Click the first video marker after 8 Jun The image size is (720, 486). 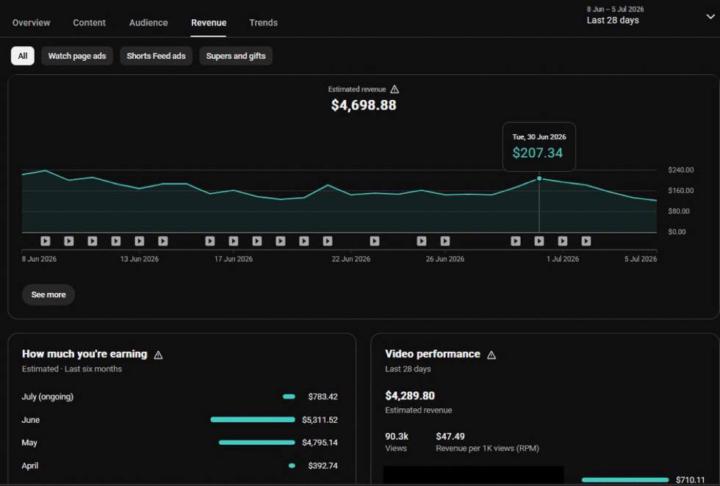pos(45,241)
